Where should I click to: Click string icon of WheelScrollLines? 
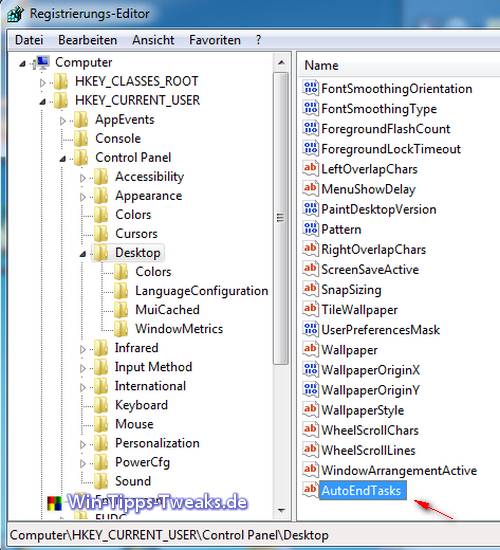tap(311, 450)
